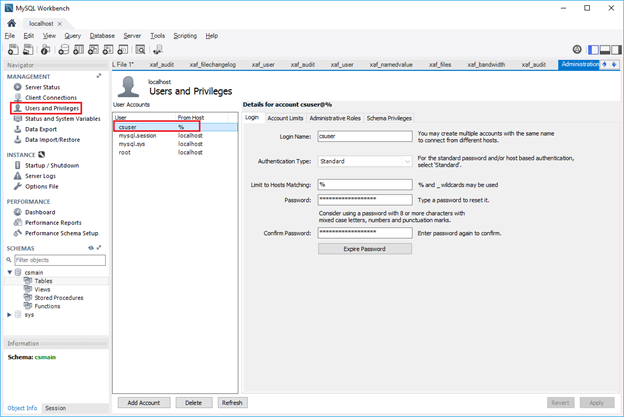Click the create new schema toolbar icon

tap(63, 50)
